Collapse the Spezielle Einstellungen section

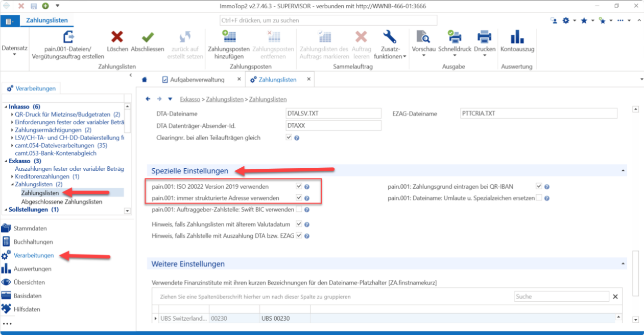[623, 170]
